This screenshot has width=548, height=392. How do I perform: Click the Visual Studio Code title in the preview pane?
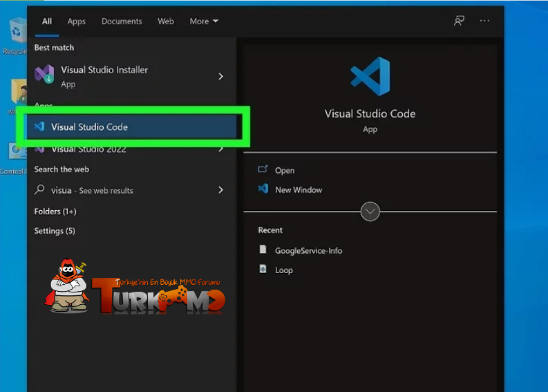[x=370, y=113]
